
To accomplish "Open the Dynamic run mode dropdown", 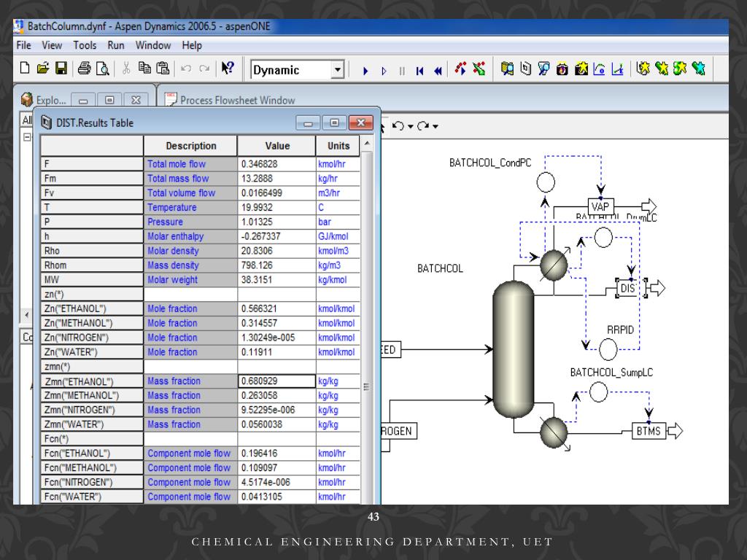I will click(x=337, y=70).
